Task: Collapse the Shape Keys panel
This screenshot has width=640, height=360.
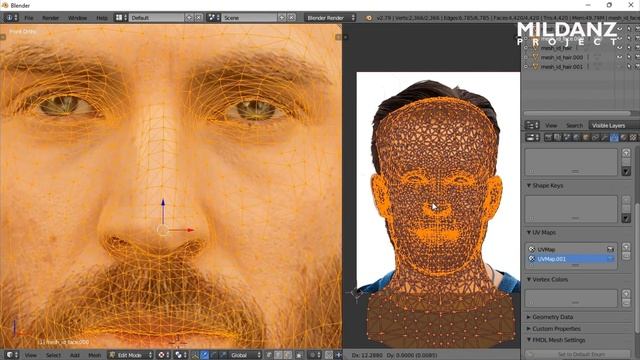Action: 529,185
